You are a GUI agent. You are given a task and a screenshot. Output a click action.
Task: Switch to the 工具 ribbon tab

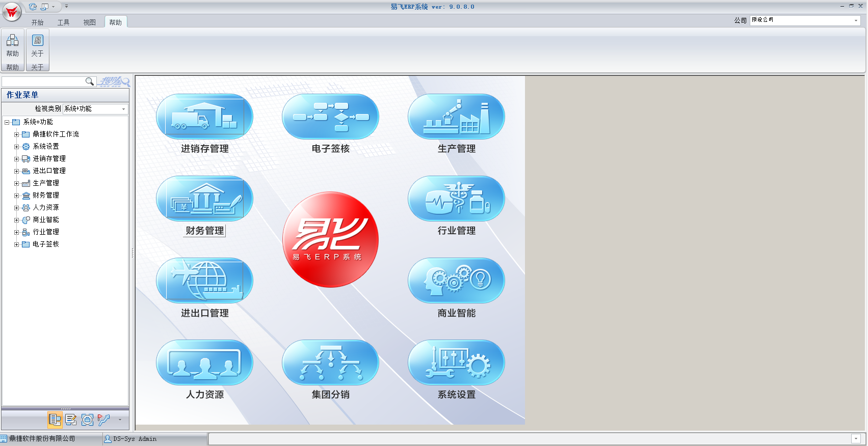63,22
